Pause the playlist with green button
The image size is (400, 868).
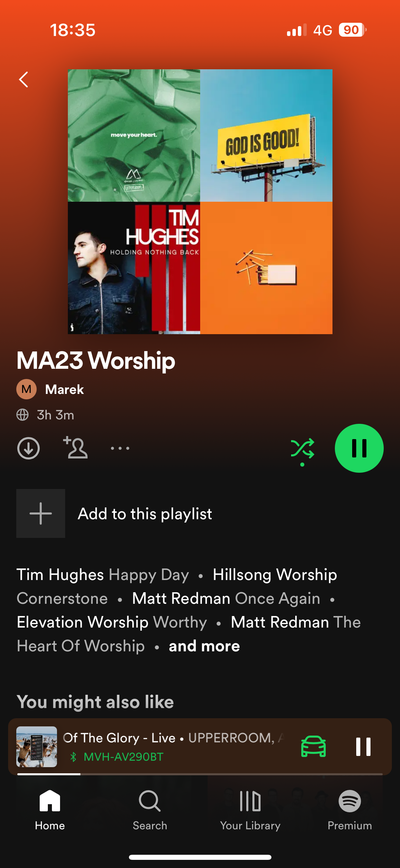pos(359,448)
